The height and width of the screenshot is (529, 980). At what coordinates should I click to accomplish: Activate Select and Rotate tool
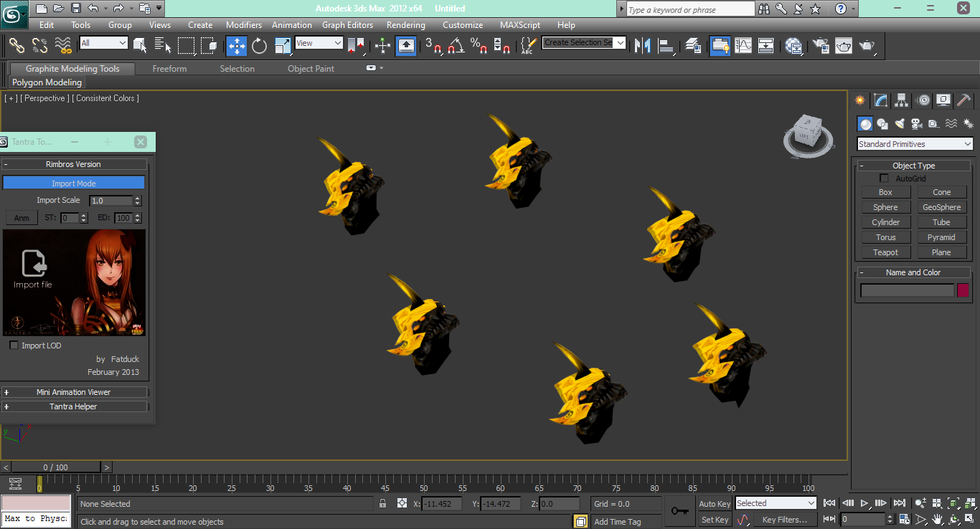(259, 45)
